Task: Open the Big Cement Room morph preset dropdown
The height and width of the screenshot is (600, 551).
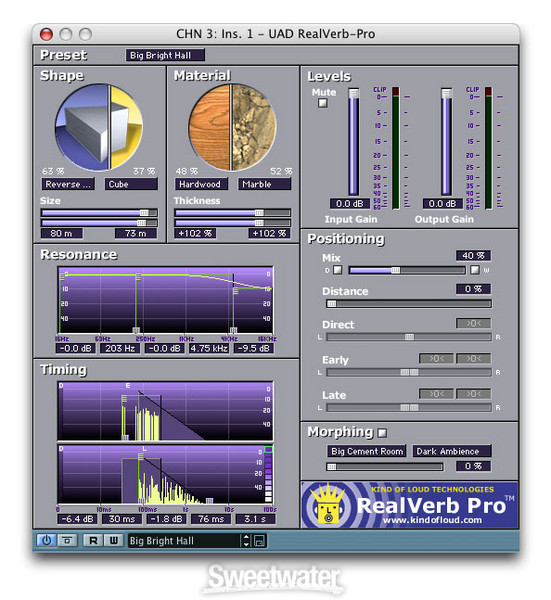Action: click(x=367, y=451)
